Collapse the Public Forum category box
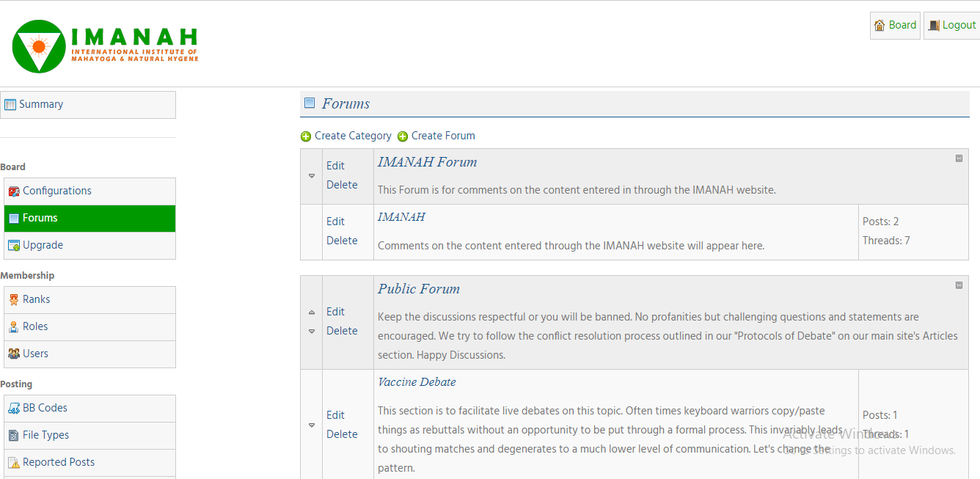This screenshot has width=980, height=479. point(959,285)
